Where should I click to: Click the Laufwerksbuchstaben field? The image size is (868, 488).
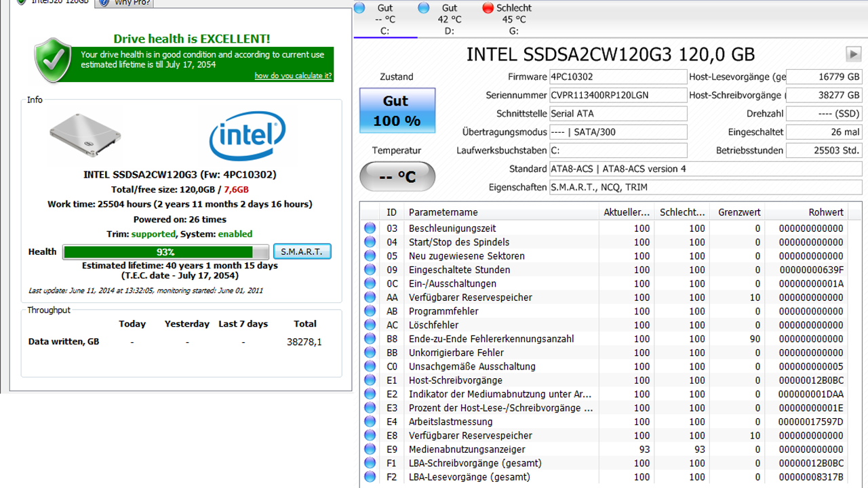tap(618, 150)
